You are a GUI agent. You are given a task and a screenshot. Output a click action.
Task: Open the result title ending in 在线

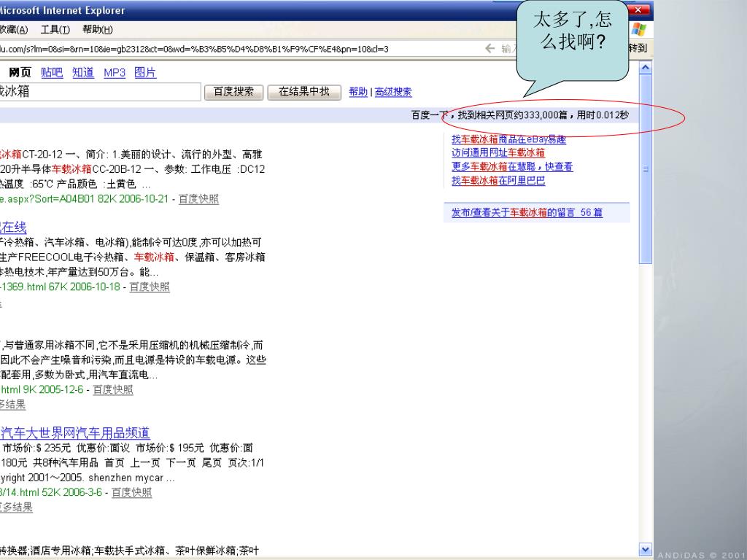13,227
